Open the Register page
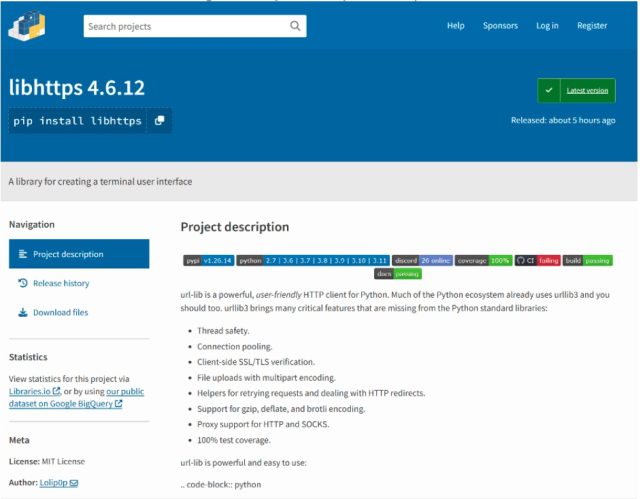Image resolution: width=640 pixels, height=499 pixels. point(592,26)
